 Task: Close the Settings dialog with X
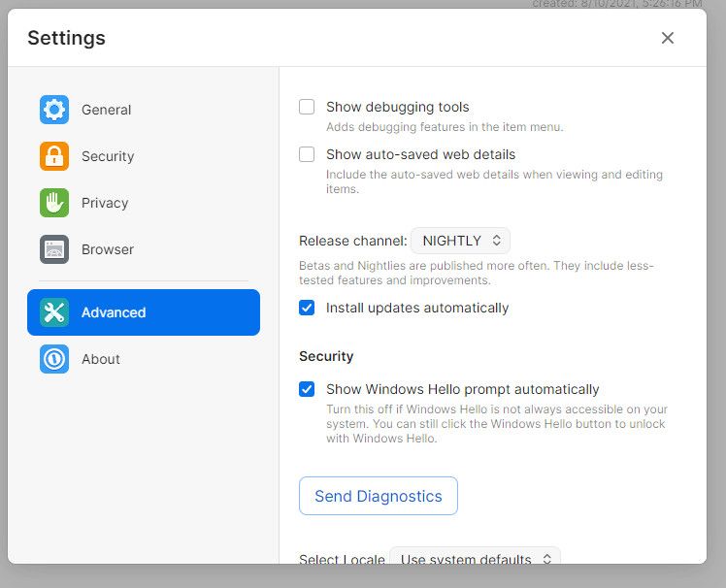coord(668,38)
